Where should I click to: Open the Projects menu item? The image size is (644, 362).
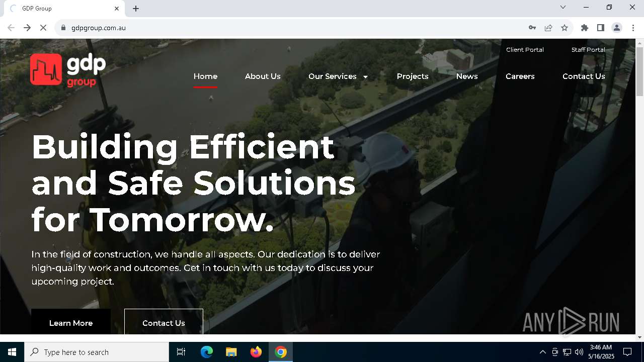point(413,76)
